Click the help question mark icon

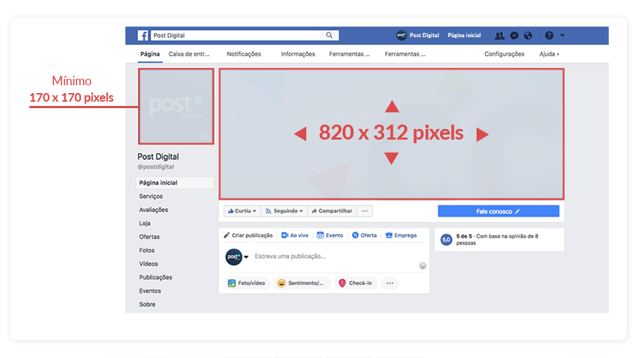coord(549,36)
